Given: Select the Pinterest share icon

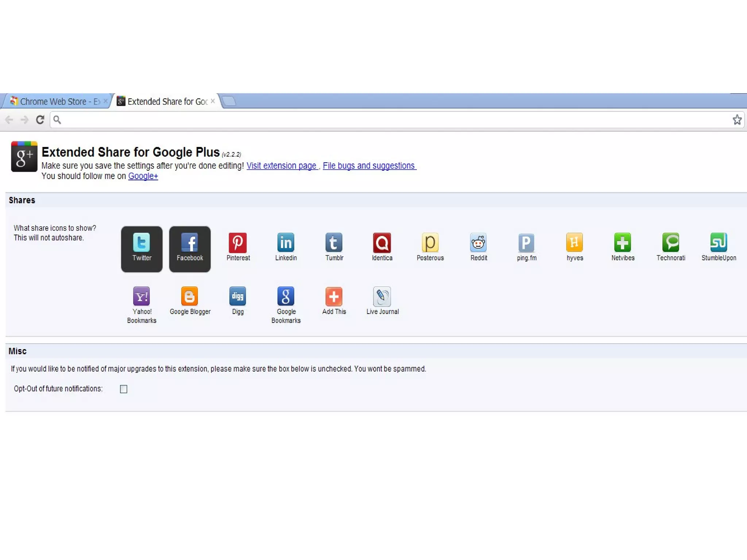Looking at the screenshot, I should (238, 243).
